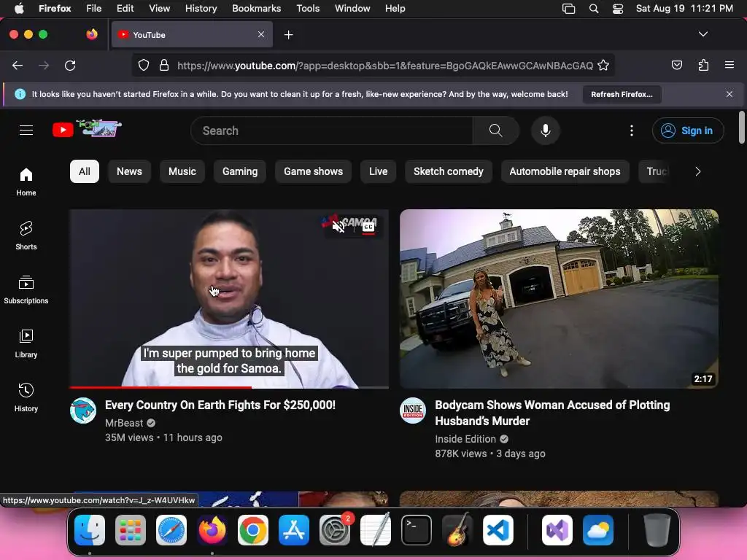This screenshot has width=747, height=560.
Task: Save page to Pocket
Action: [676, 65]
